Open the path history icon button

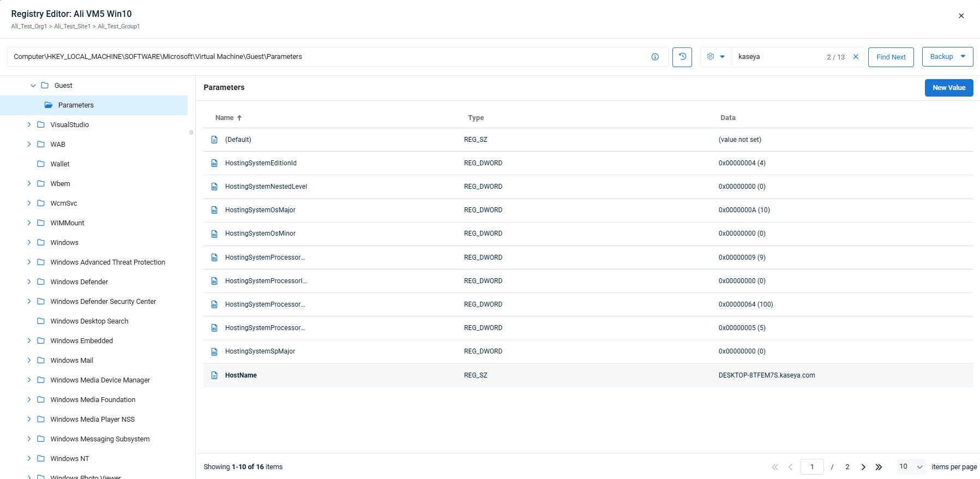click(x=682, y=57)
